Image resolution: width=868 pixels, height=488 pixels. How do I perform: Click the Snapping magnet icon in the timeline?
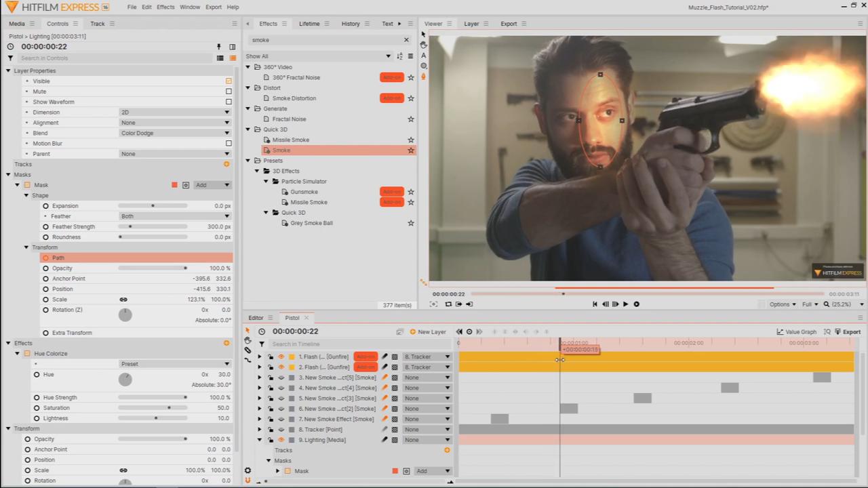tap(248, 481)
